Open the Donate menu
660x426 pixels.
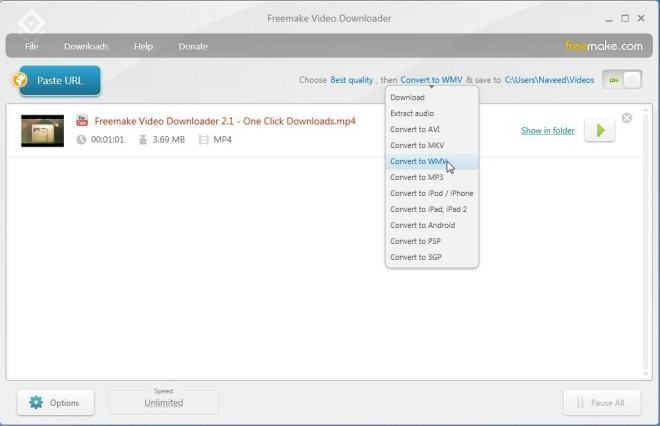193,46
